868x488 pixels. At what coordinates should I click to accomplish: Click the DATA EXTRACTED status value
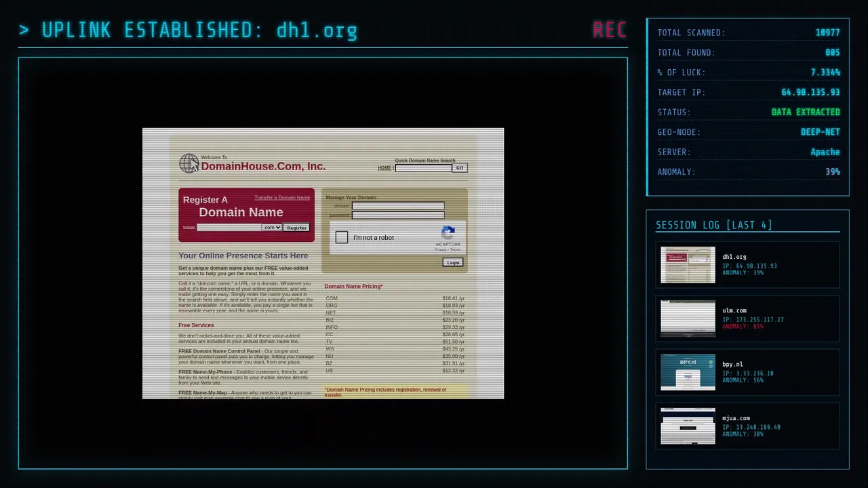coord(806,112)
